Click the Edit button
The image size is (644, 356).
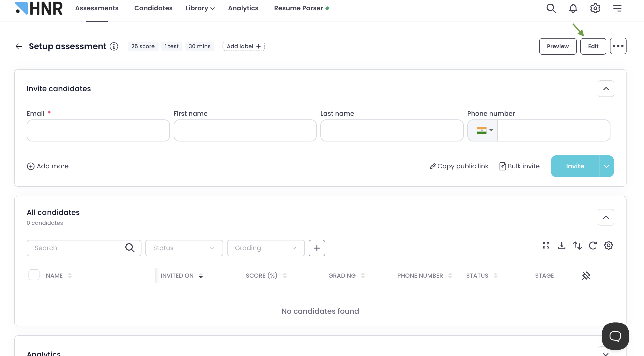(593, 46)
